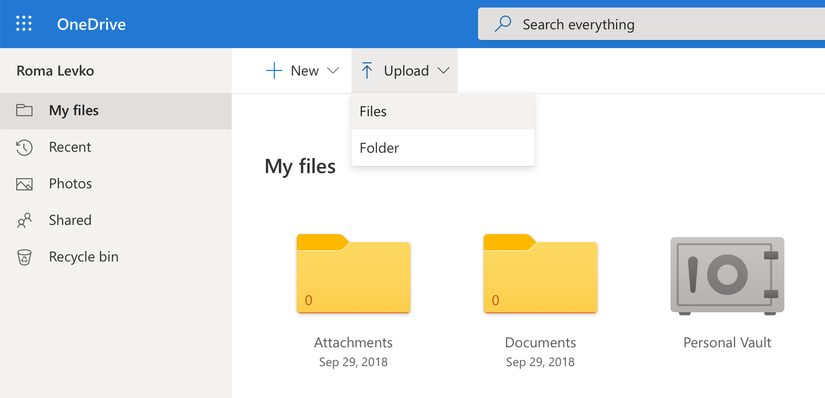Collapse the Upload dropdown chevron
This screenshot has height=398, width=825.
pyautogui.click(x=444, y=71)
